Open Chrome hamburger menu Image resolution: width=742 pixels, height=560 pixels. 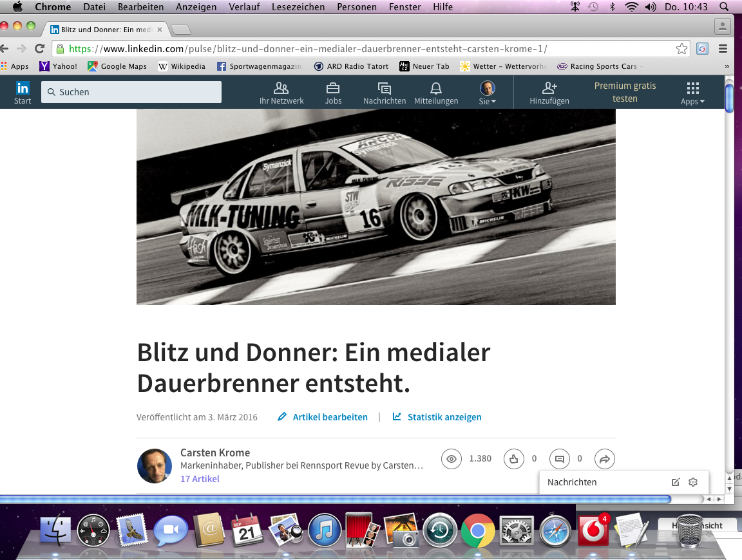point(723,49)
